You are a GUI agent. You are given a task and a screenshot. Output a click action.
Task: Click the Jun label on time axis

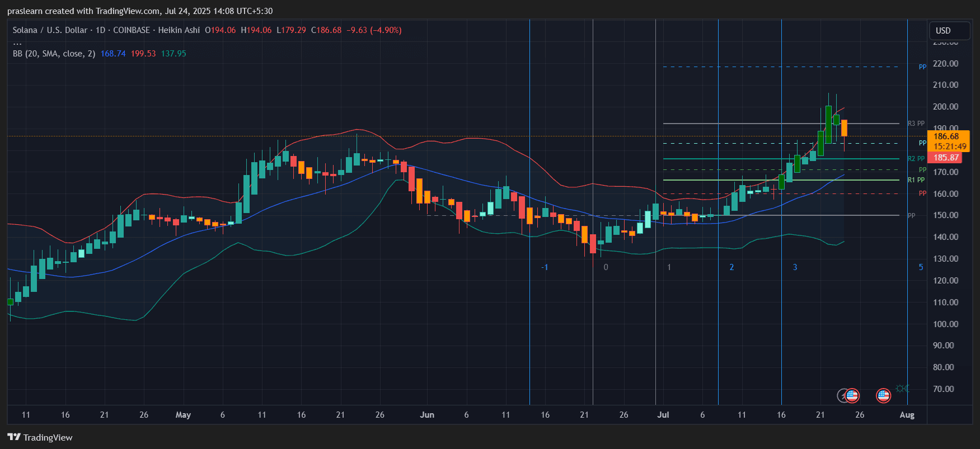(427, 415)
